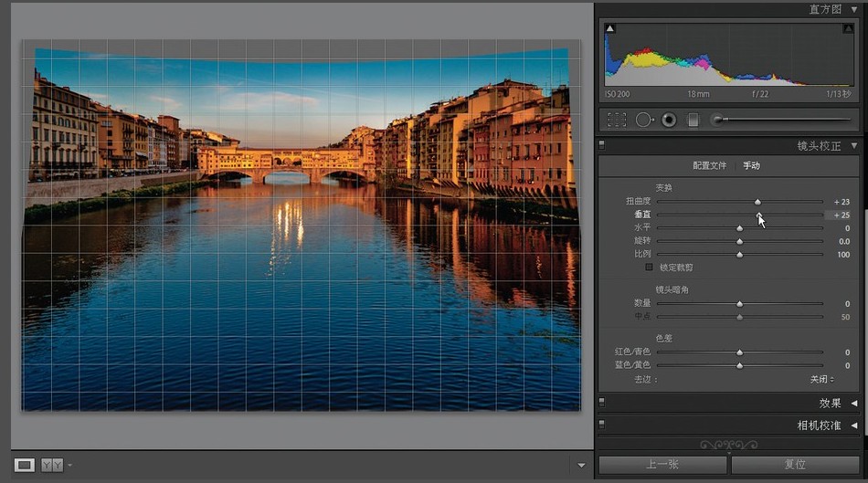This screenshot has height=483, width=868.
Task: Click the 数量 value field
Action: (847, 304)
